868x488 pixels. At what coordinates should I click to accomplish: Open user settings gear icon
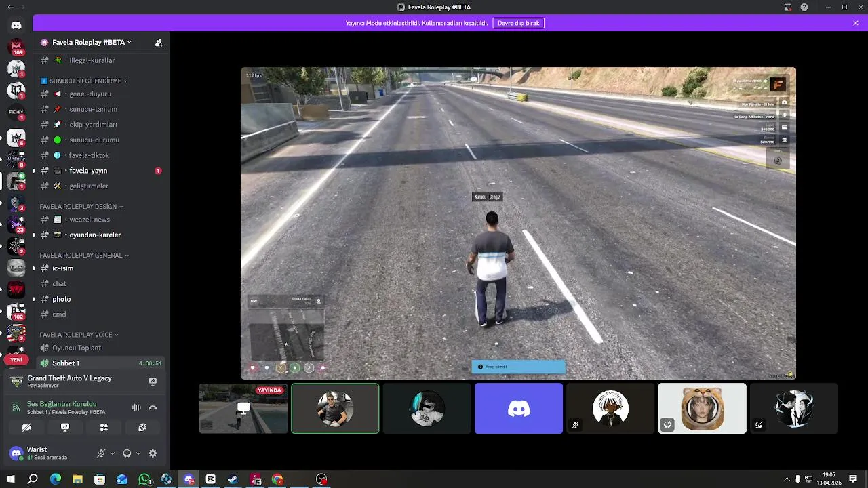click(x=153, y=453)
